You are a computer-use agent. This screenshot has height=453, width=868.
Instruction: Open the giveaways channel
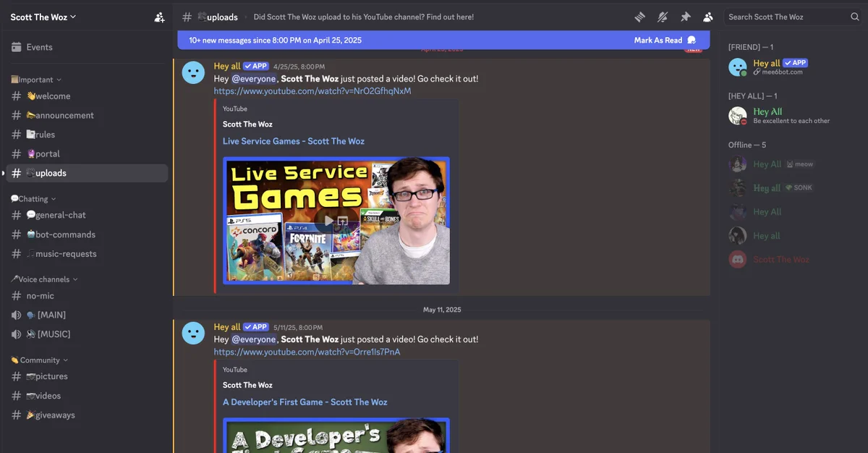pyautogui.click(x=87, y=415)
